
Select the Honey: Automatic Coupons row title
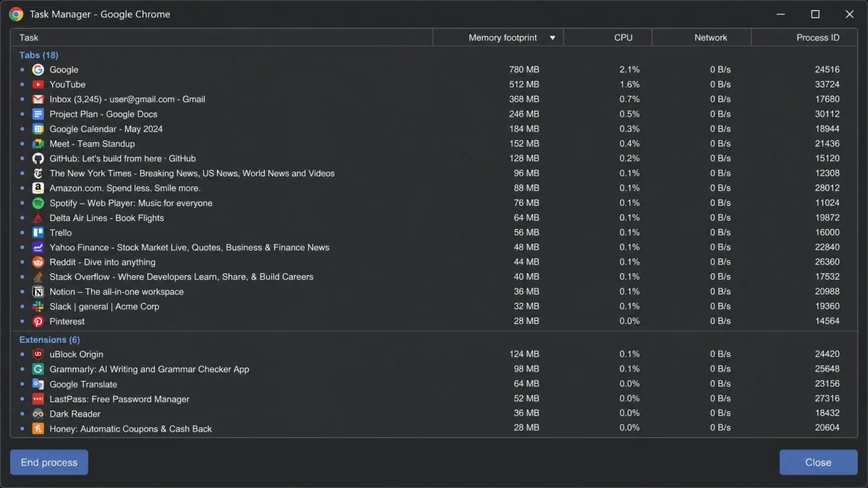[131, 429]
